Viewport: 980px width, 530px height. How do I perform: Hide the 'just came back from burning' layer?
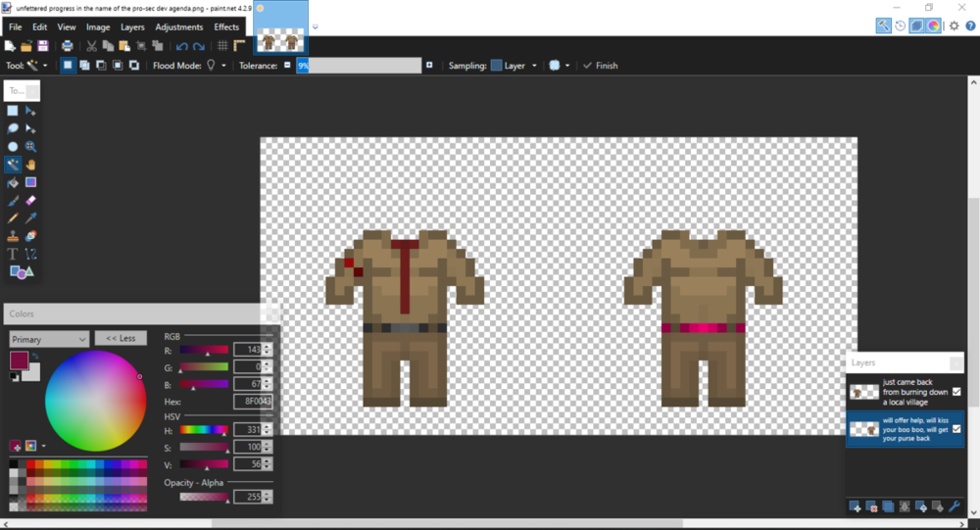coord(956,392)
